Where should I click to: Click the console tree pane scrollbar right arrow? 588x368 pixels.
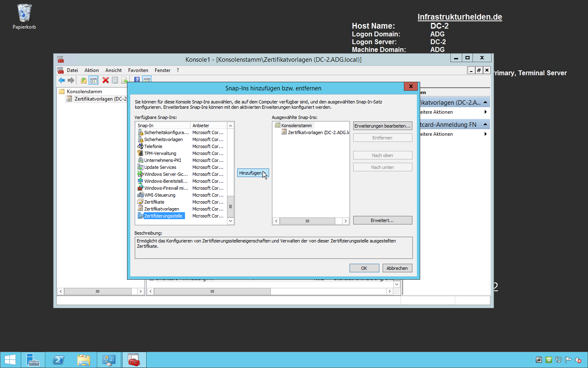point(141,292)
